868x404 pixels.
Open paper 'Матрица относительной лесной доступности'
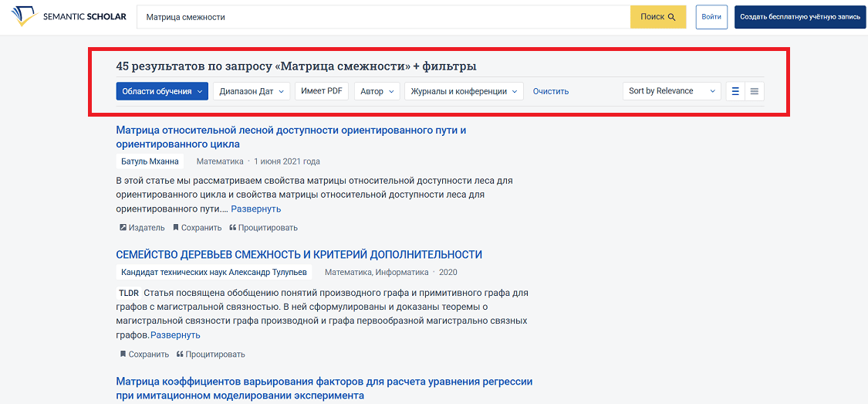click(x=292, y=137)
